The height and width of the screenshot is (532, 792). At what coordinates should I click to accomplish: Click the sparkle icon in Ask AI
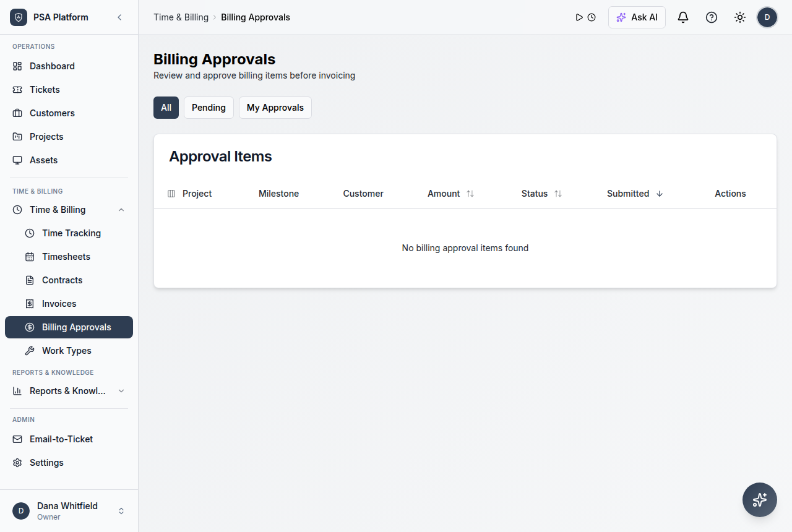[621, 17]
